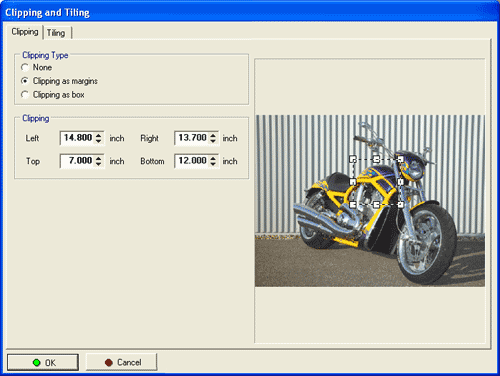Click top-left clip box handle
Viewport: 500px width, 376px height.
[x=353, y=159]
